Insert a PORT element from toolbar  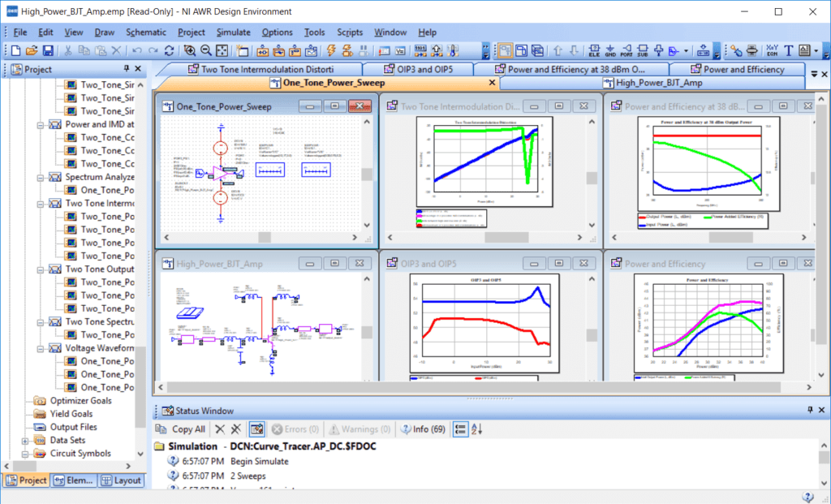point(628,50)
